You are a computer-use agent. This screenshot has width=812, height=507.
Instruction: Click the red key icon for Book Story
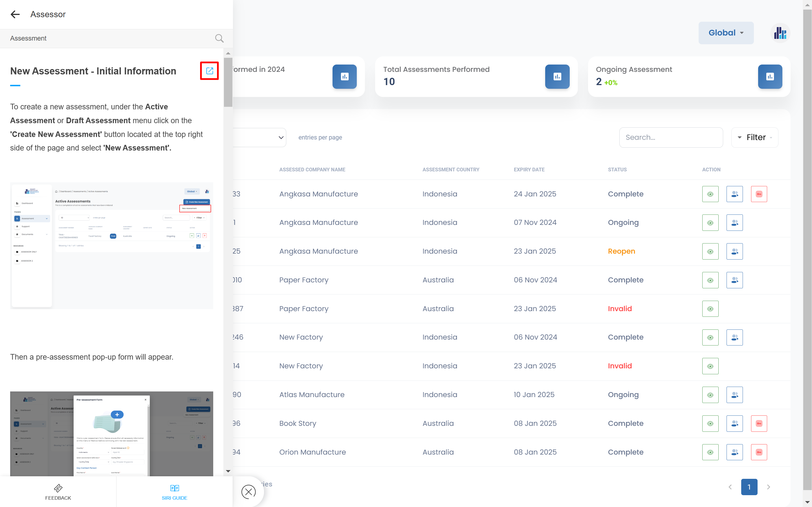click(759, 424)
